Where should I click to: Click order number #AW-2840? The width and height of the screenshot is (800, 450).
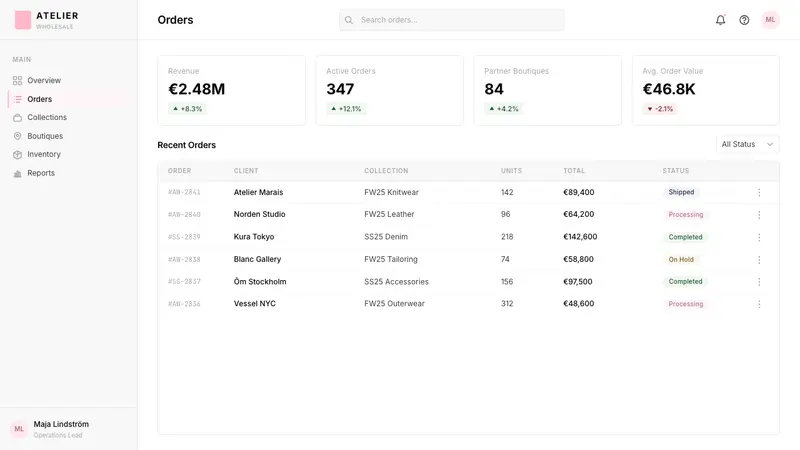tap(184, 215)
